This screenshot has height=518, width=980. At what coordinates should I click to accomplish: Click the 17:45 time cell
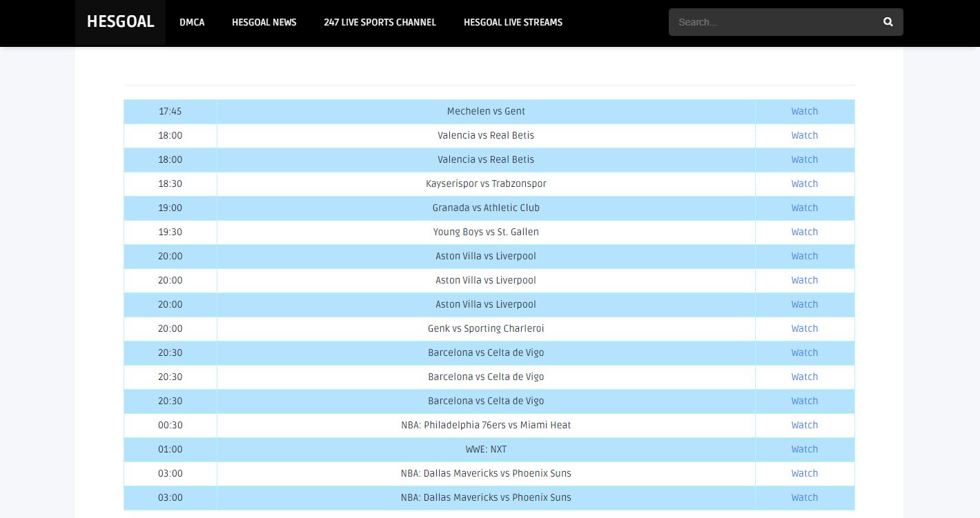(x=170, y=111)
